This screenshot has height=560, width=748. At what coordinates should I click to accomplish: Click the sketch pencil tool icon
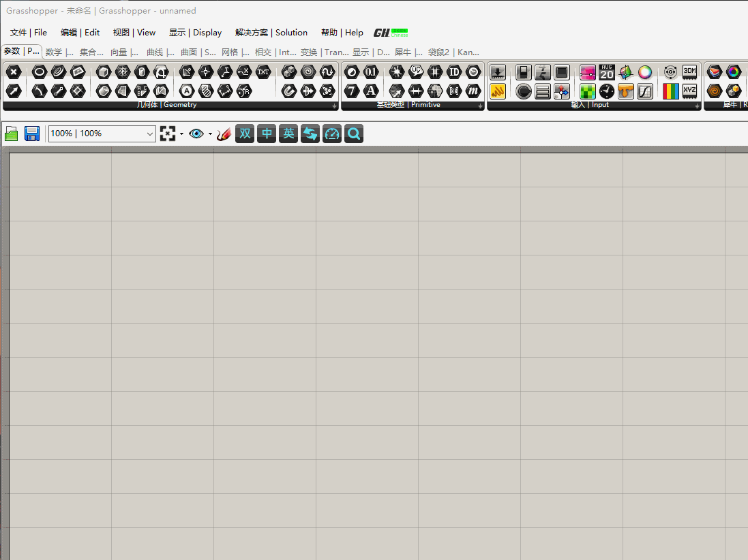tap(224, 134)
